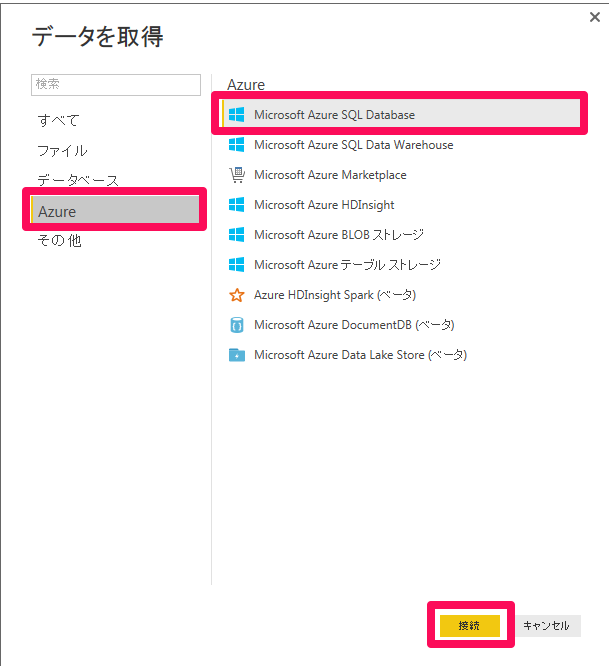Click the star icon for HDInsight Spark
Image resolution: width=609 pixels, height=666 pixels.
click(x=237, y=295)
